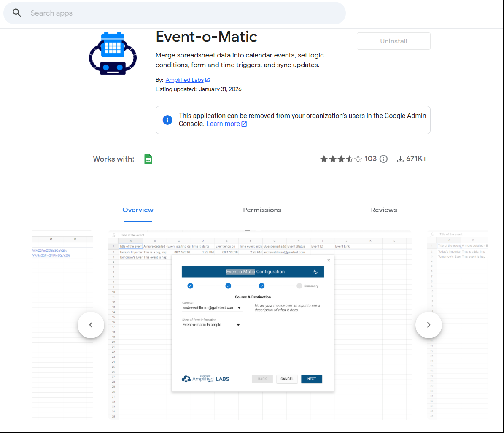The image size is (504, 434).
Task: Click the andrewstillman@gafetest.com guest email cell
Action: coord(284,252)
